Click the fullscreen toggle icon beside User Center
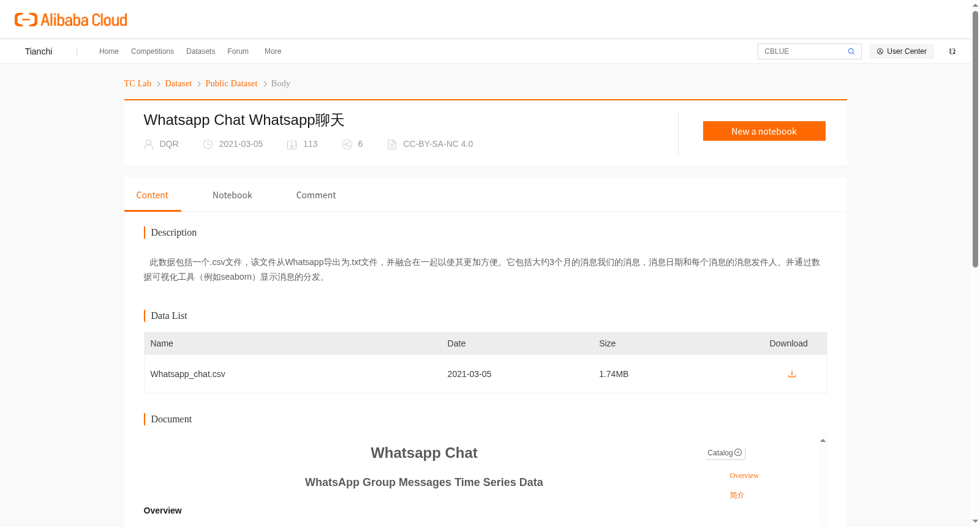Viewport: 980px width, 527px height. tap(952, 51)
